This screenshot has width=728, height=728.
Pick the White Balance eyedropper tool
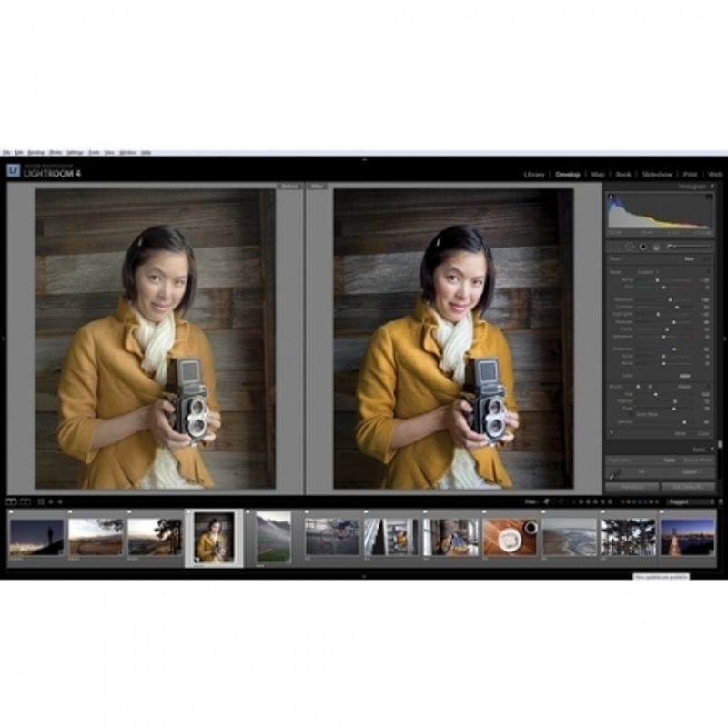614,475
